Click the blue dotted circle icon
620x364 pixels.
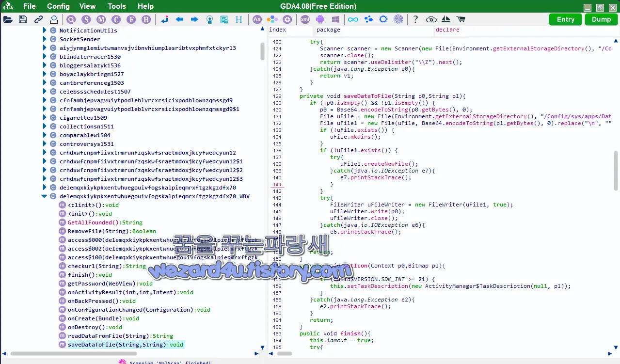point(383,19)
